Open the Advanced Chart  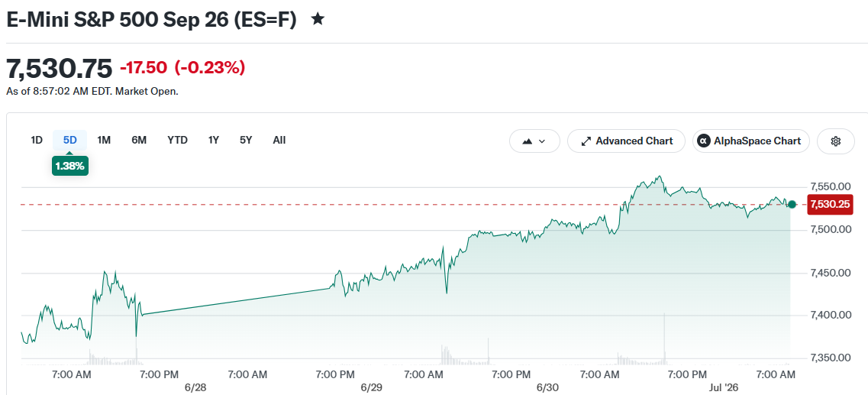point(626,141)
